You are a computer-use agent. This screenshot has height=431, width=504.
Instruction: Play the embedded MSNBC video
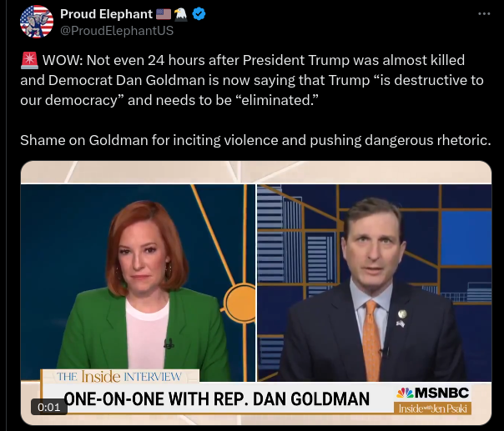coord(256,293)
